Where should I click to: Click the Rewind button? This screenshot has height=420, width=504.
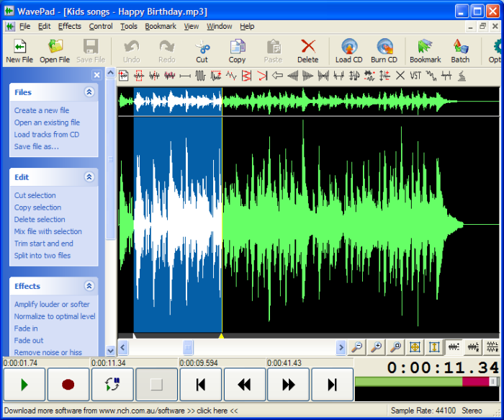click(x=244, y=385)
